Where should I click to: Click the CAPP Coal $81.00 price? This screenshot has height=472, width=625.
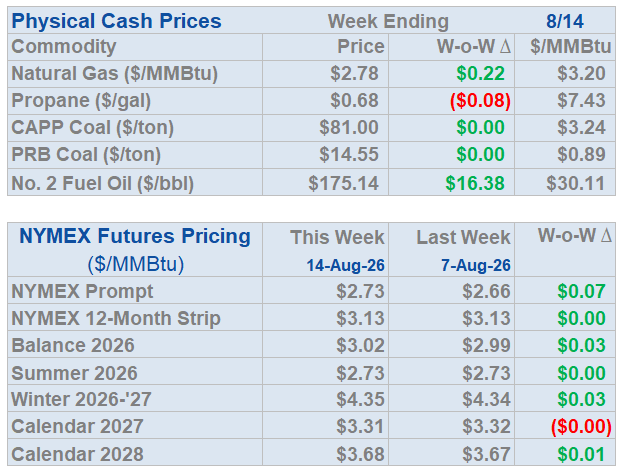(349, 128)
